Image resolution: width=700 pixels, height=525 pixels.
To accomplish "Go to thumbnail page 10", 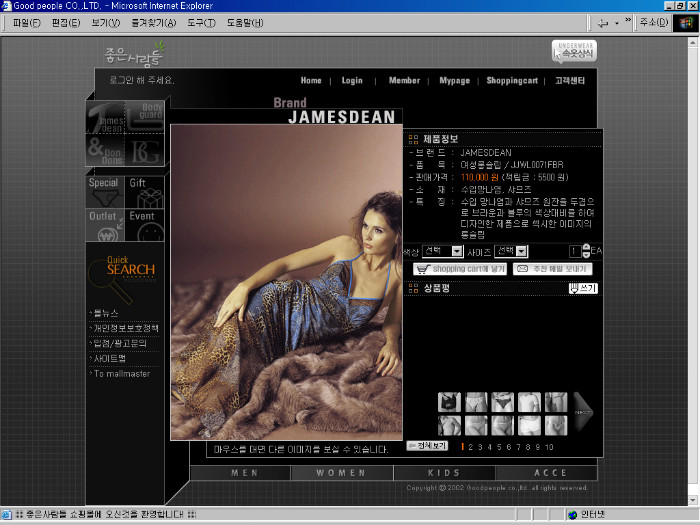I will pyautogui.click(x=549, y=447).
